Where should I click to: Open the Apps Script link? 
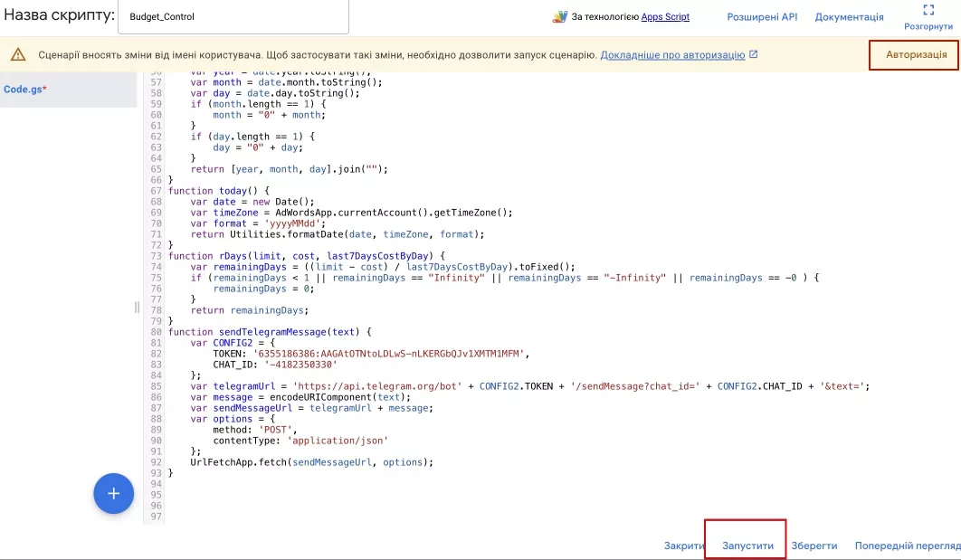(665, 16)
